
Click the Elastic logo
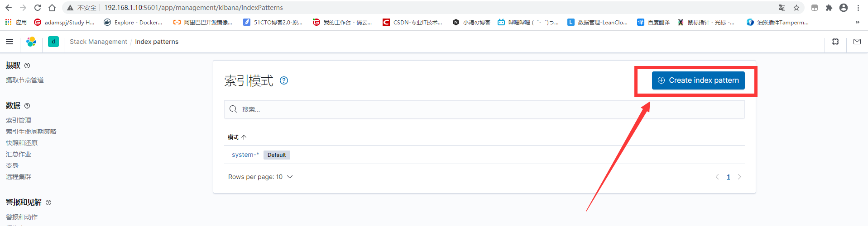tap(31, 42)
